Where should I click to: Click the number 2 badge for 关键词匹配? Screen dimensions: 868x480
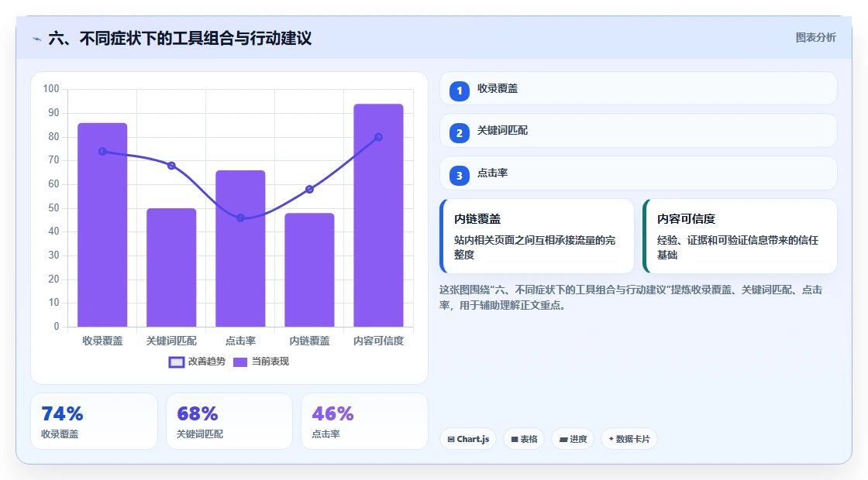pos(459,133)
